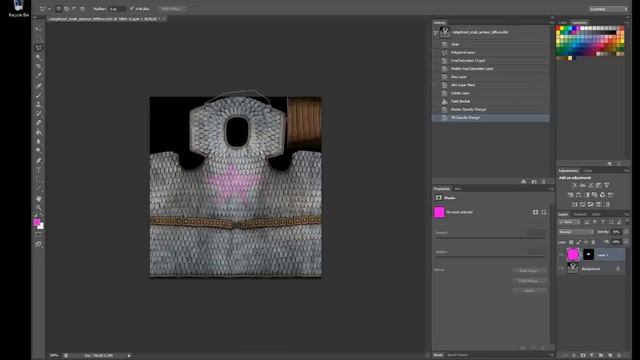The width and height of the screenshot is (640, 360).
Task: Add an Invert adjustment
Action: [575, 204]
